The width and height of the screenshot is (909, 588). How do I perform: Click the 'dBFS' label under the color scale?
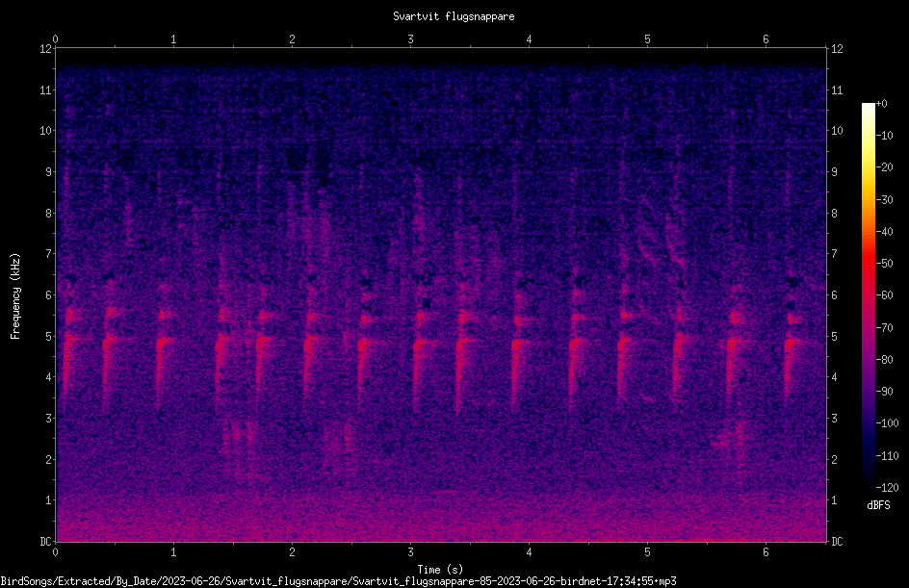coord(878,505)
